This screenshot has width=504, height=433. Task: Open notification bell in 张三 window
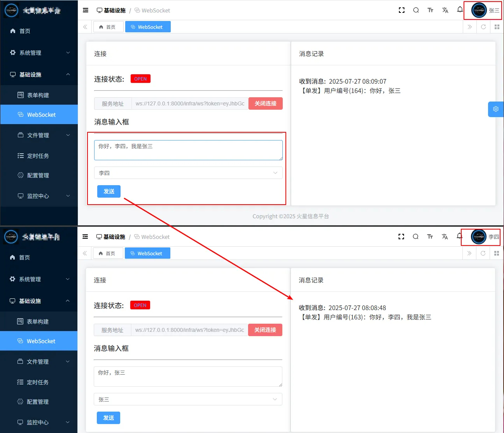(x=460, y=10)
